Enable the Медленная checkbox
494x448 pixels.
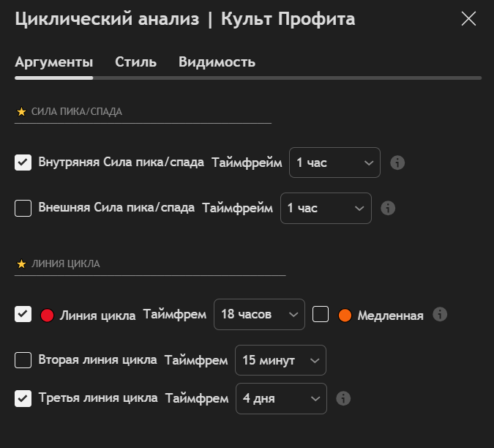click(x=321, y=315)
